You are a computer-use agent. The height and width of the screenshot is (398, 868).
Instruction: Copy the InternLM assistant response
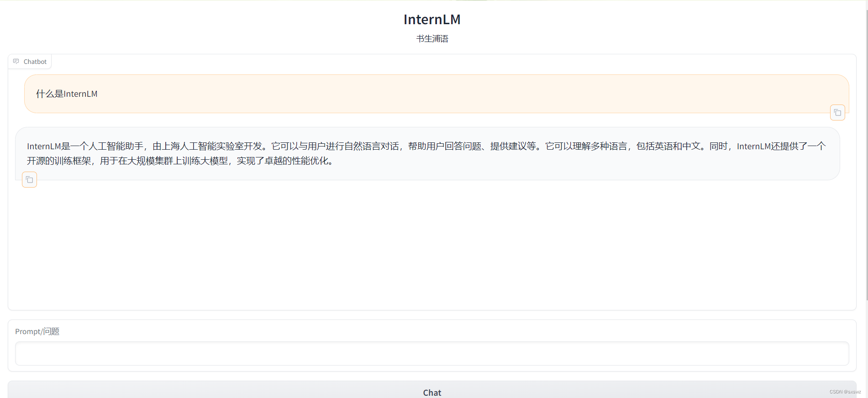coord(29,180)
